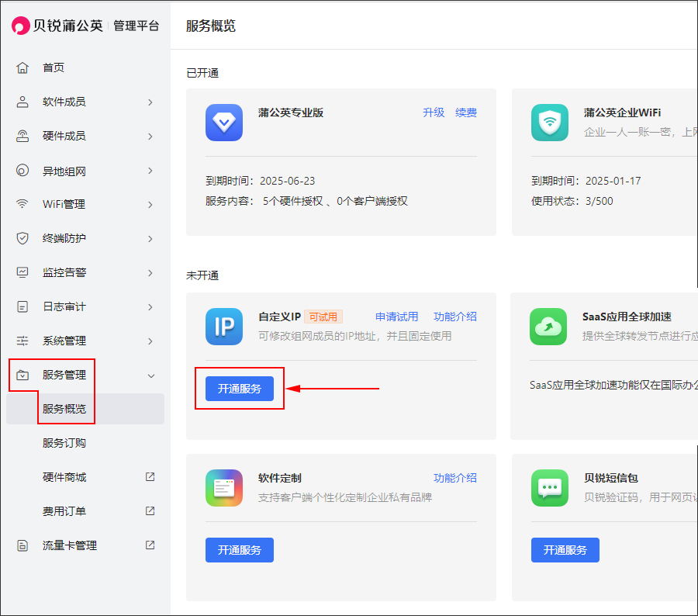
Task: Click the 流量卡管理 card icon
Action: pyautogui.click(x=22, y=545)
